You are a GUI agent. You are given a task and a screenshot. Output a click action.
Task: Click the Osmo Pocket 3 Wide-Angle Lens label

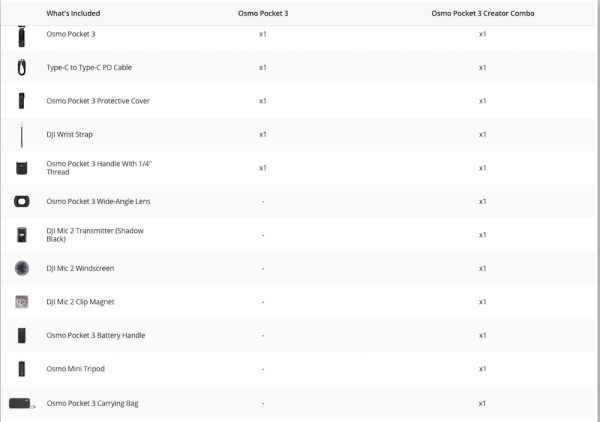click(x=98, y=201)
